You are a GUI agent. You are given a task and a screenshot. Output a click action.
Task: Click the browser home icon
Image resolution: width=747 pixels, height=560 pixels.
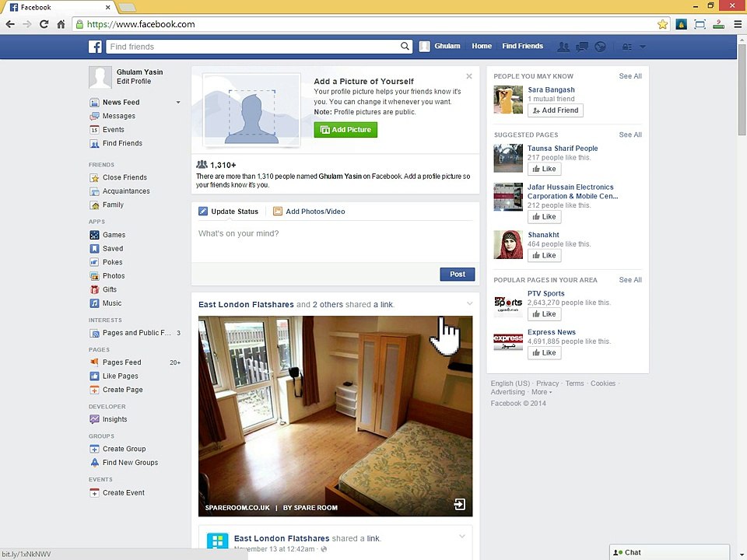point(61,24)
